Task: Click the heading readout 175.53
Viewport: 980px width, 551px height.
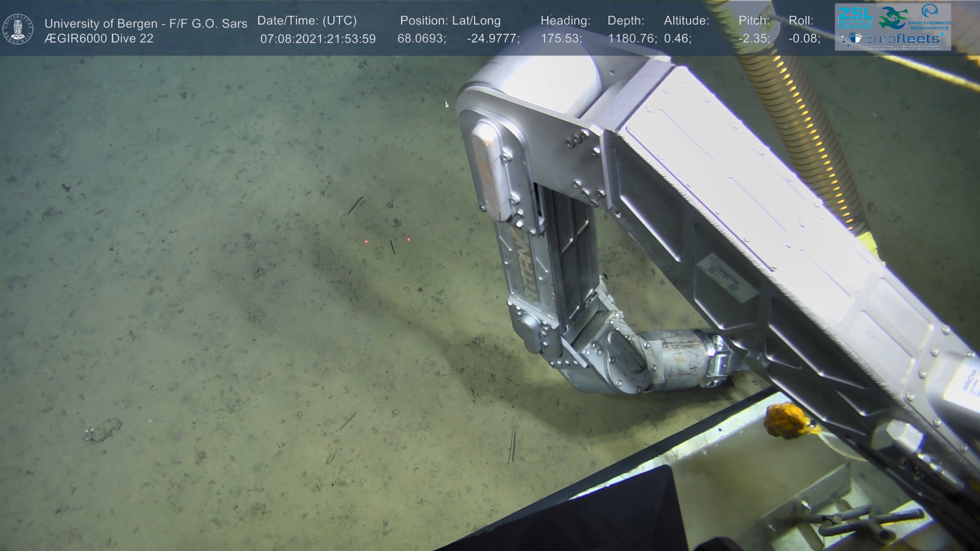Action: point(560,39)
